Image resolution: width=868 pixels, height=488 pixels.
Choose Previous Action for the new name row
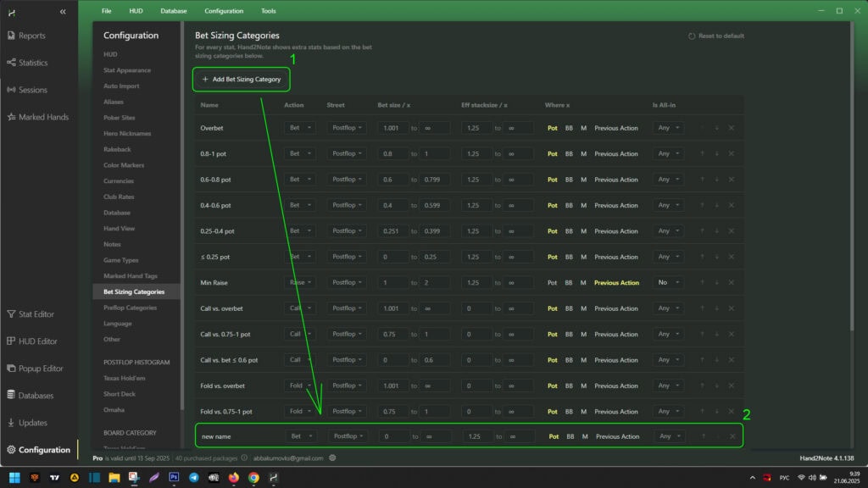pos(617,436)
